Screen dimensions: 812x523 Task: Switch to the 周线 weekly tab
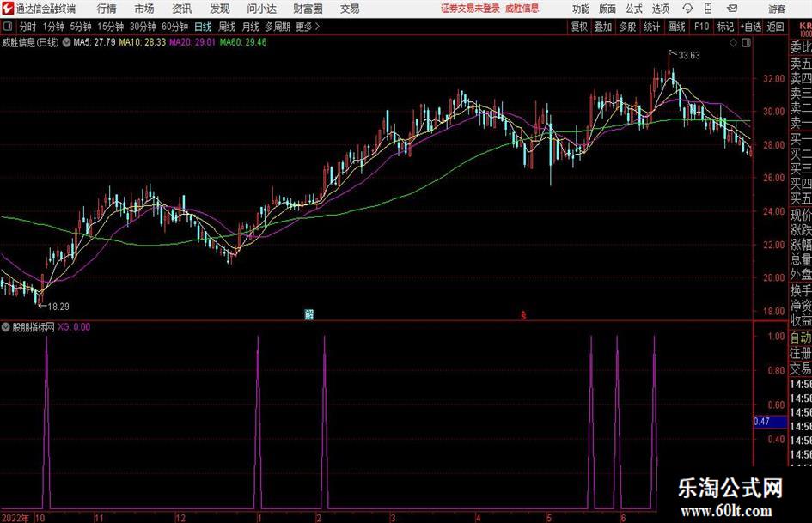(227, 27)
